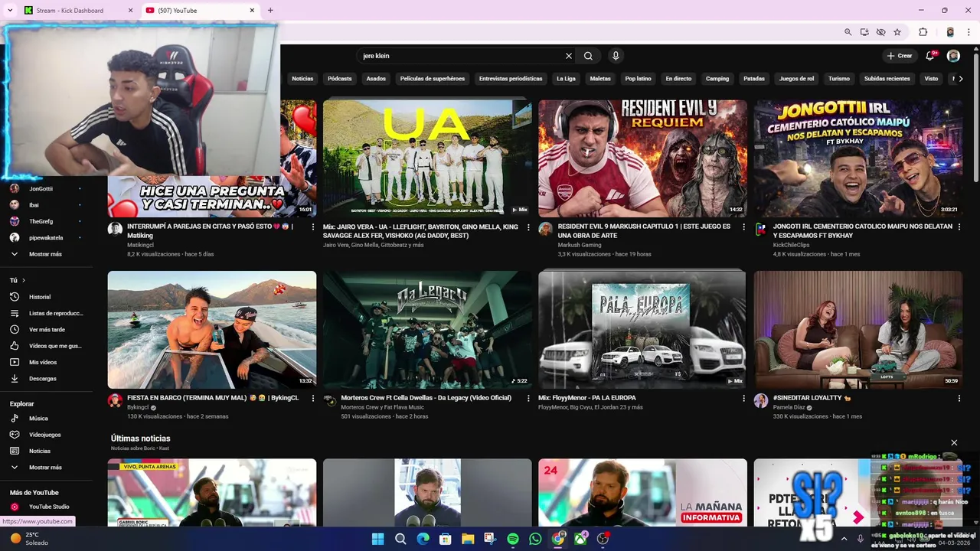Open WhatsApp from the taskbar
This screenshot has width=980, height=551.
click(x=535, y=539)
